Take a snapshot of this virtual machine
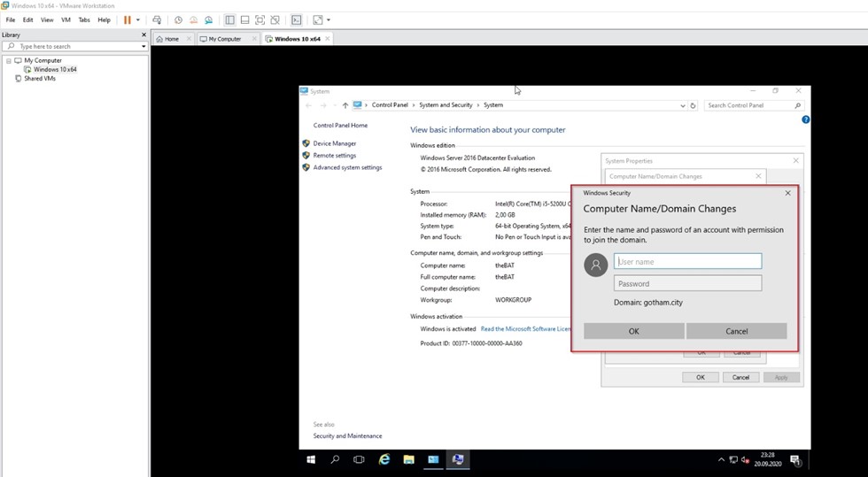 click(178, 20)
